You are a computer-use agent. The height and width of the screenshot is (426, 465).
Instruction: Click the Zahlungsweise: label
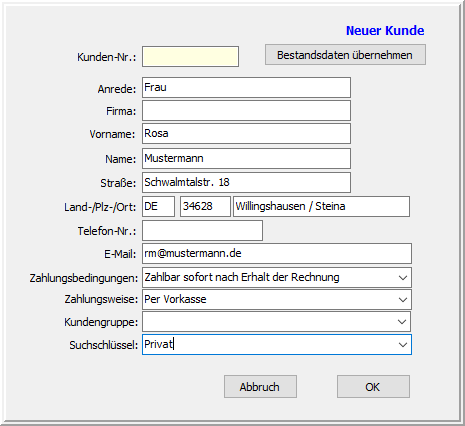101,299
